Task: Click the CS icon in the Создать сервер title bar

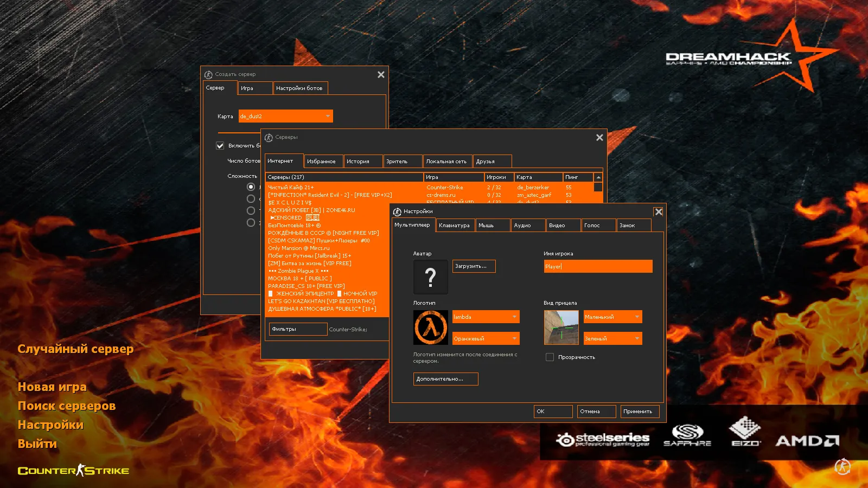Action: [208, 74]
